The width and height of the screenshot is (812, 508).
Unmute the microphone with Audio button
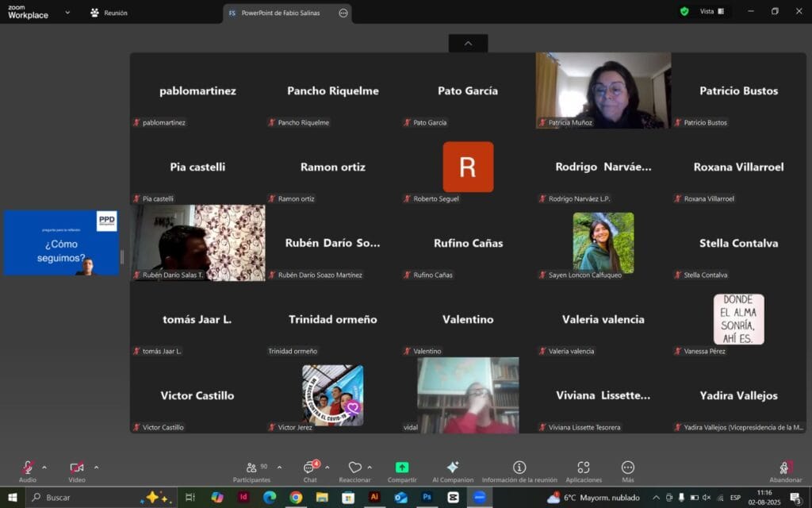click(28, 471)
